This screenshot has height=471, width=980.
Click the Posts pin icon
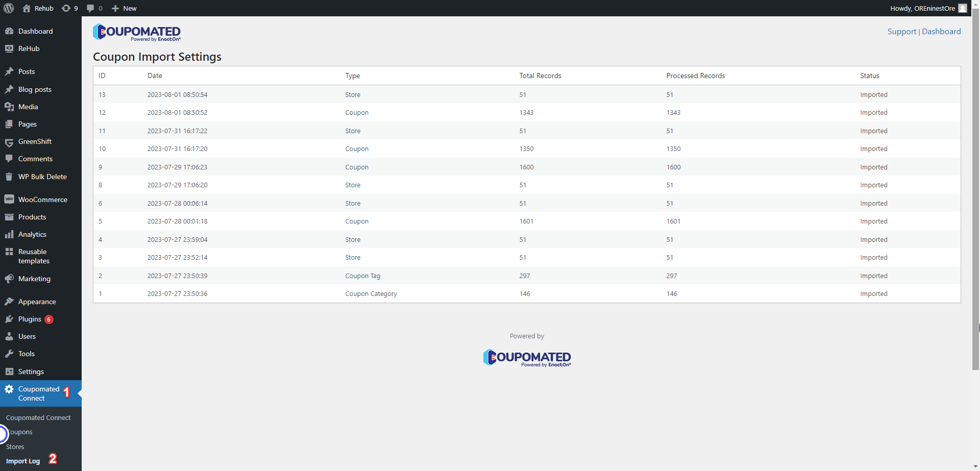(x=9, y=71)
